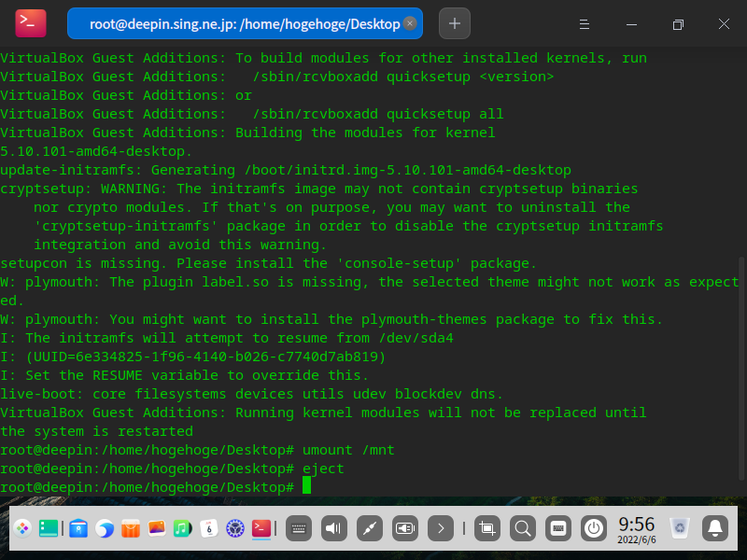
Task: Open the Album image app in dock
Action: (157, 528)
